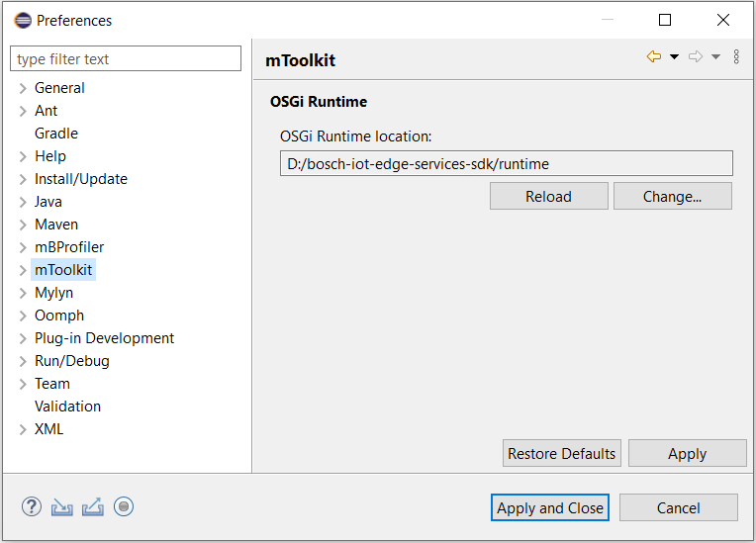Expand the General tree node
Viewport: 756px width, 543px height.
tap(23, 88)
